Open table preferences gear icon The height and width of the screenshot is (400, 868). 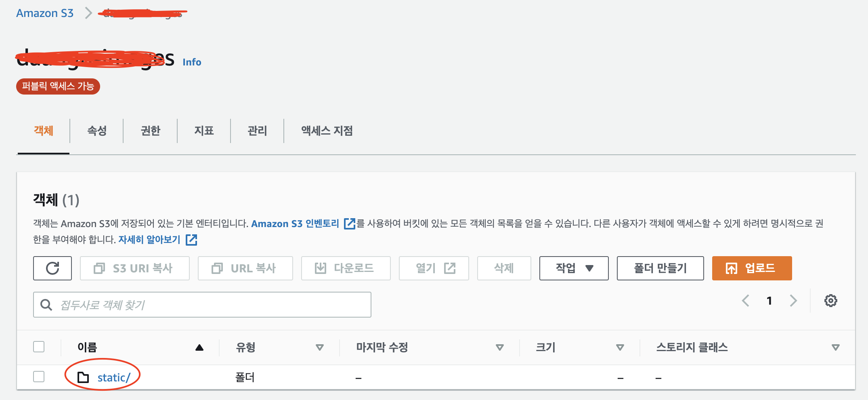pos(830,301)
